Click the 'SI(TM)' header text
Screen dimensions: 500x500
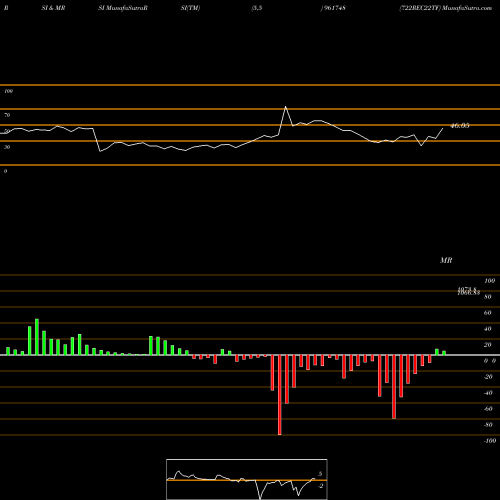[190, 8]
